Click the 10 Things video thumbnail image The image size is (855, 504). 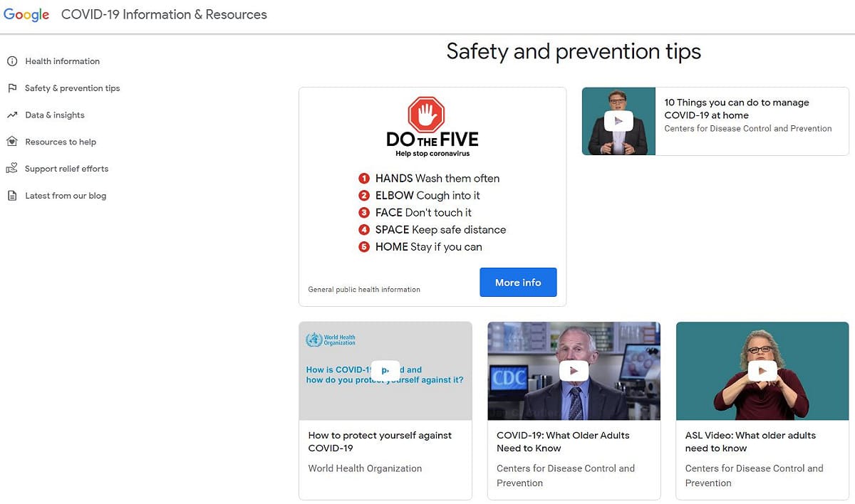(618, 121)
